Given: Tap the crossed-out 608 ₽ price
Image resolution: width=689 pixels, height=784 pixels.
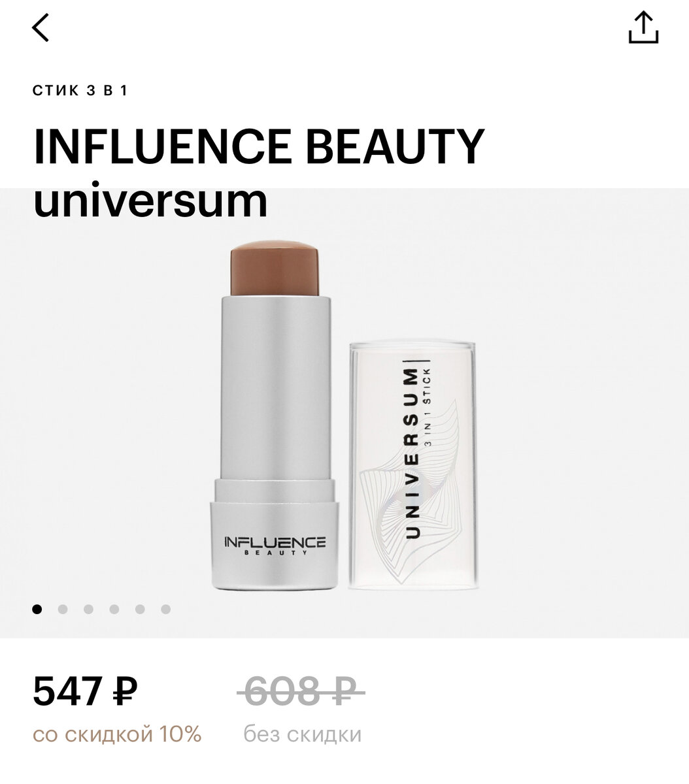Looking at the screenshot, I should (305, 691).
